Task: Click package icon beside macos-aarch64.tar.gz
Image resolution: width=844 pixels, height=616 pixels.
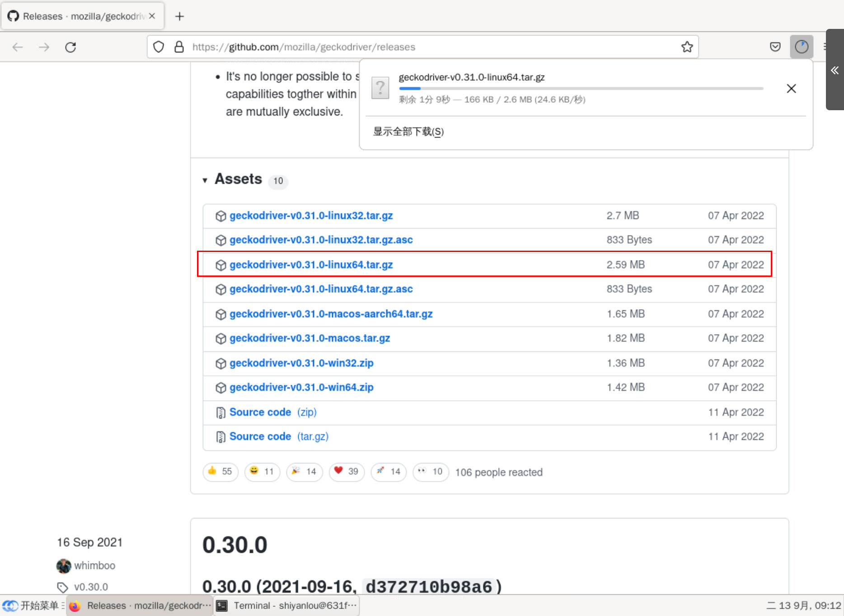Action: click(220, 314)
